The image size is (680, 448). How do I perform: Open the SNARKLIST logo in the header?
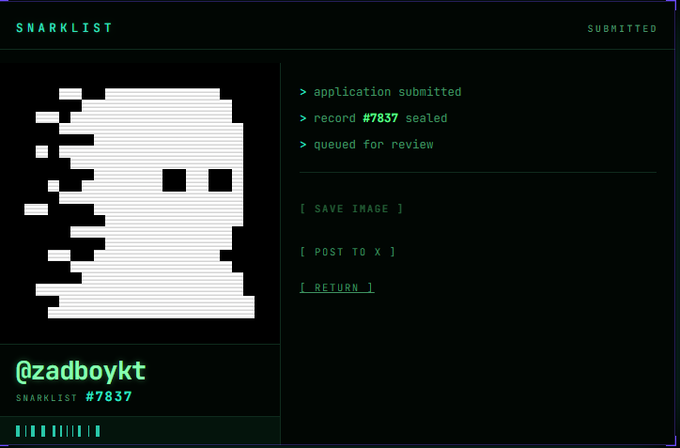[x=64, y=28]
